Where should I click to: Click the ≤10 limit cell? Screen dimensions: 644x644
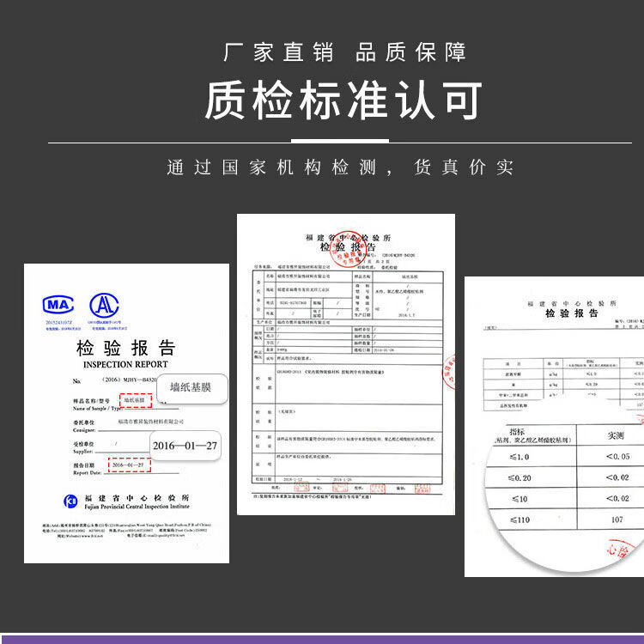[519, 499]
